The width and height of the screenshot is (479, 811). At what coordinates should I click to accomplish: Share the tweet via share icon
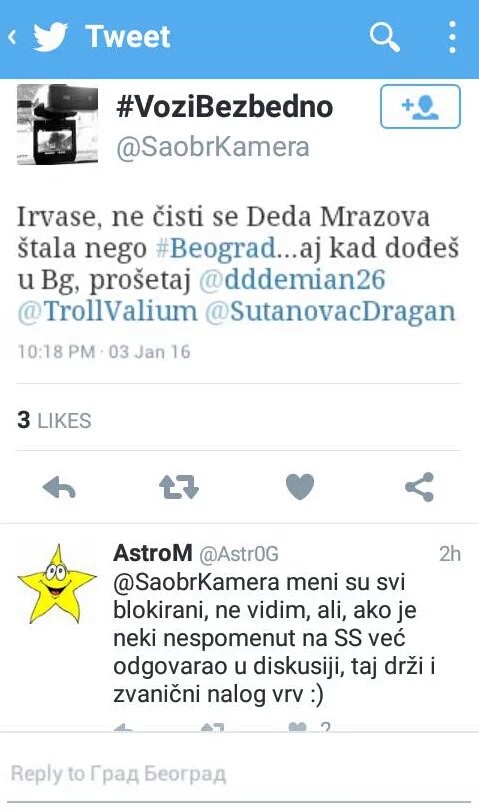(419, 487)
